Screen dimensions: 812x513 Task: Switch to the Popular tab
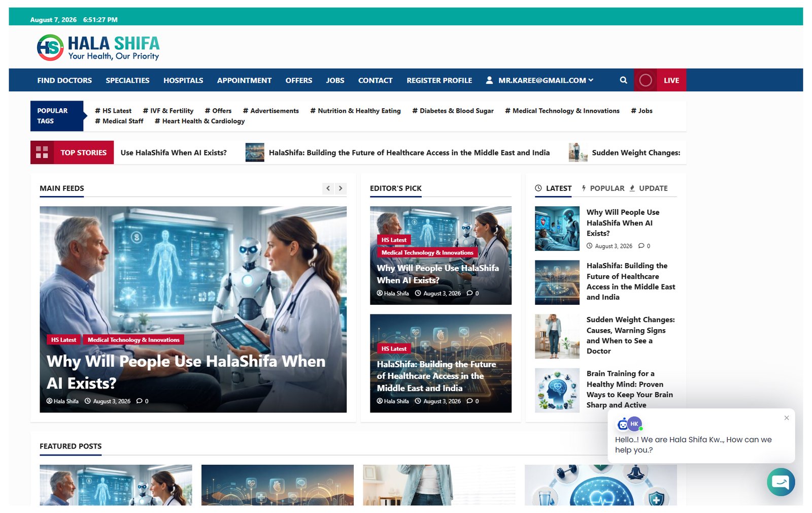click(603, 188)
